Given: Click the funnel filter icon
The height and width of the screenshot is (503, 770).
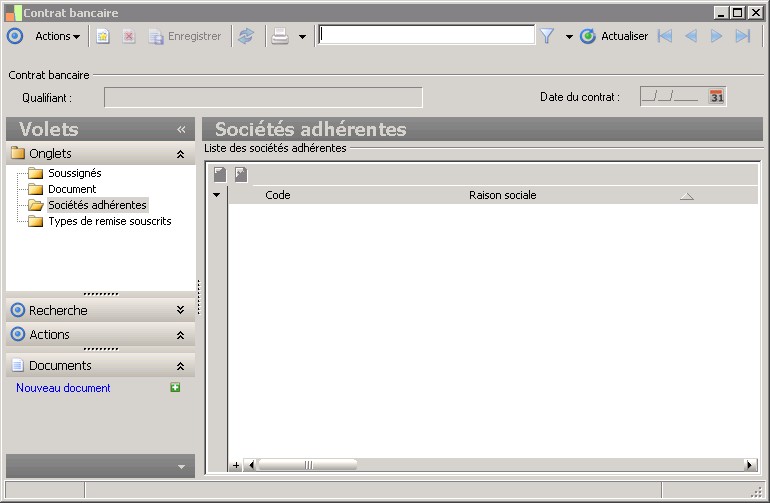Looking at the screenshot, I should [x=547, y=36].
